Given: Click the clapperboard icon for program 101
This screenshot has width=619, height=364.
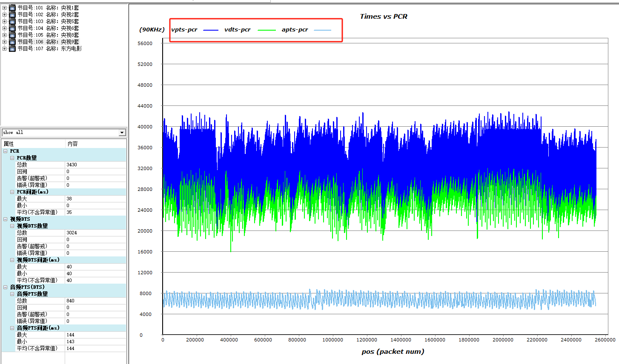Looking at the screenshot, I should 12,8.
